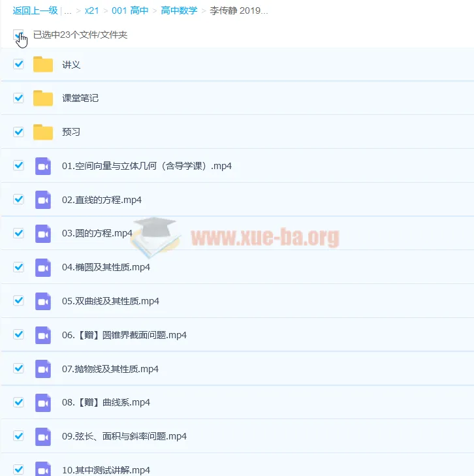
Task: Open the 课堂笔记 folder name
Action: point(80,98)
